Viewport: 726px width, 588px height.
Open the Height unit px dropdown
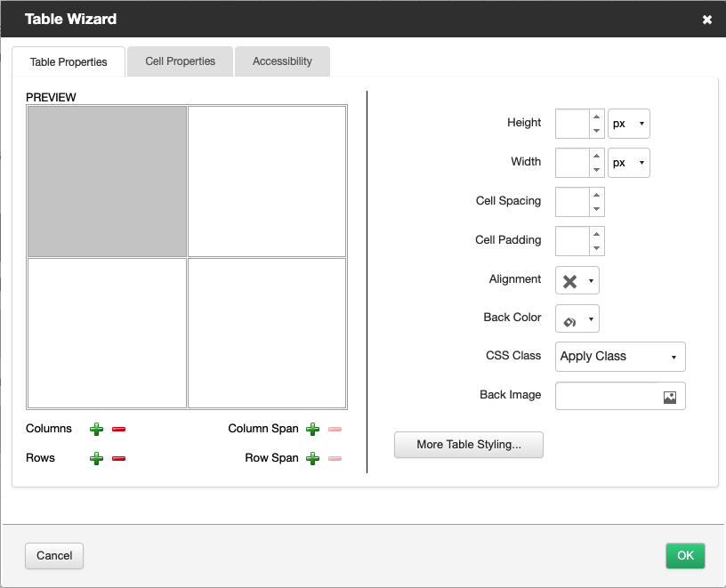tap(628, 123)
